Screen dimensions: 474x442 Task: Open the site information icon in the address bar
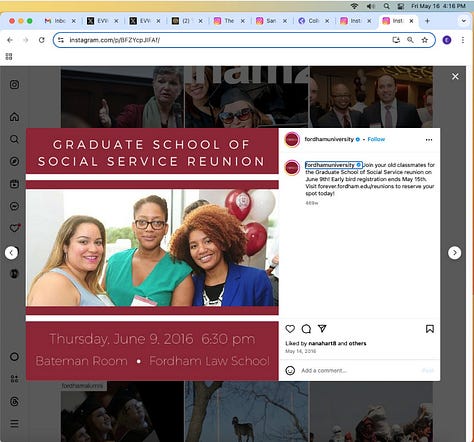(61, 40)
